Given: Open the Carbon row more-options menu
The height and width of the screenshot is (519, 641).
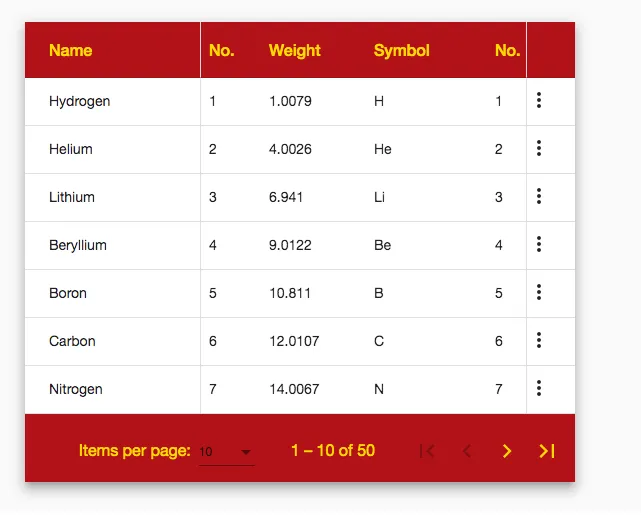Looking at the screenshot, I should point(539,340).
